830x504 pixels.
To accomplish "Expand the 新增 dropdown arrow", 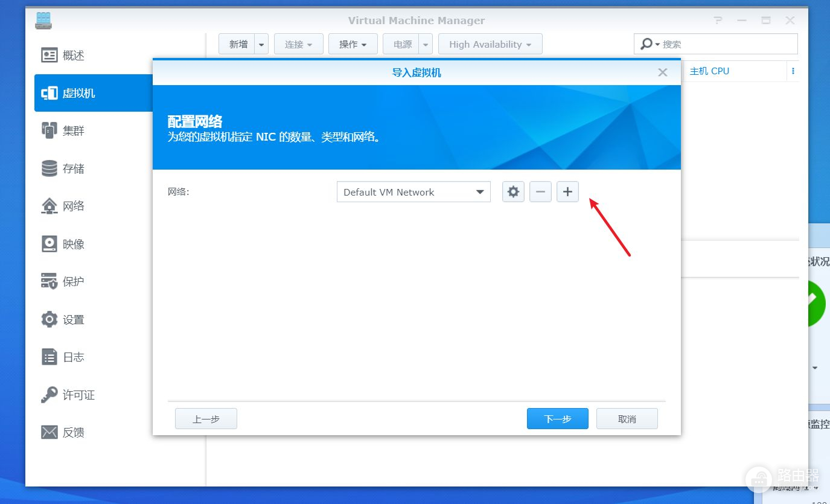I will [x=261, y=44].
